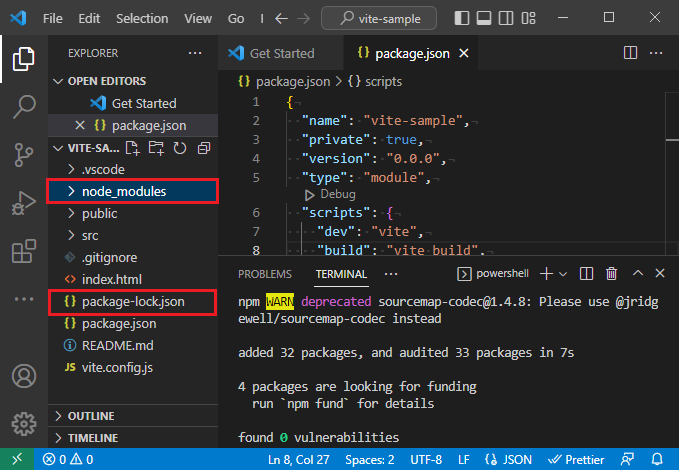Expand the .vscode folder

coord(71,169)
